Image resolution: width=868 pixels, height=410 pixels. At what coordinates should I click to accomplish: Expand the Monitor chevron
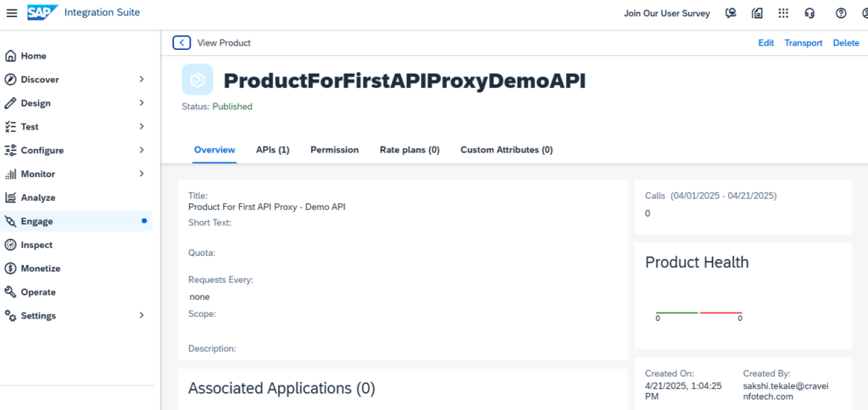(142, 174)
